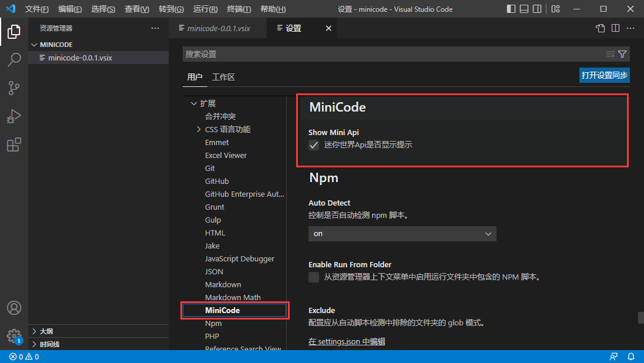The width and height of the screenshot is (644, 363).
Task: Select Jake in settings tree
Action: tap(212, 246)
